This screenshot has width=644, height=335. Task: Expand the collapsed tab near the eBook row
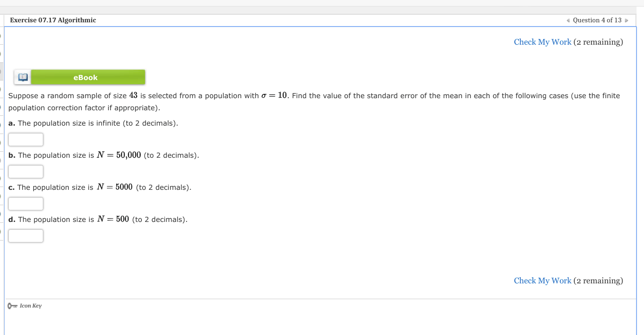(x=1, y=71)
